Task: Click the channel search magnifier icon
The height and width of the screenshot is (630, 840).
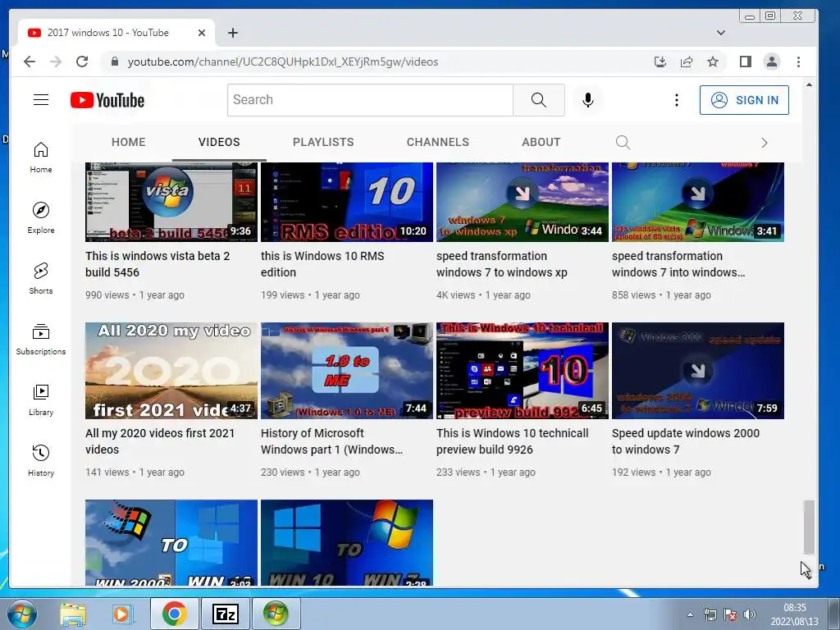Action: point(623,142)
